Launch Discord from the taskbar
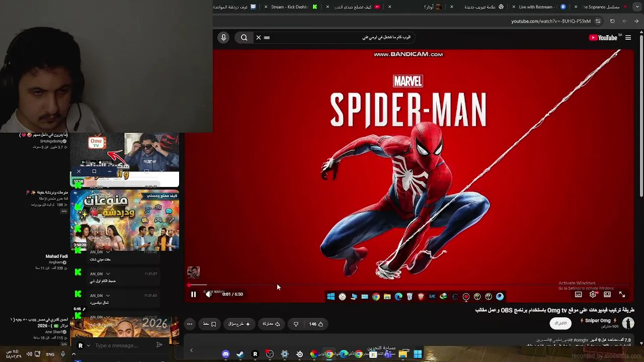Image resolution: width=644 pixels, height=362 pixels. 225,354
